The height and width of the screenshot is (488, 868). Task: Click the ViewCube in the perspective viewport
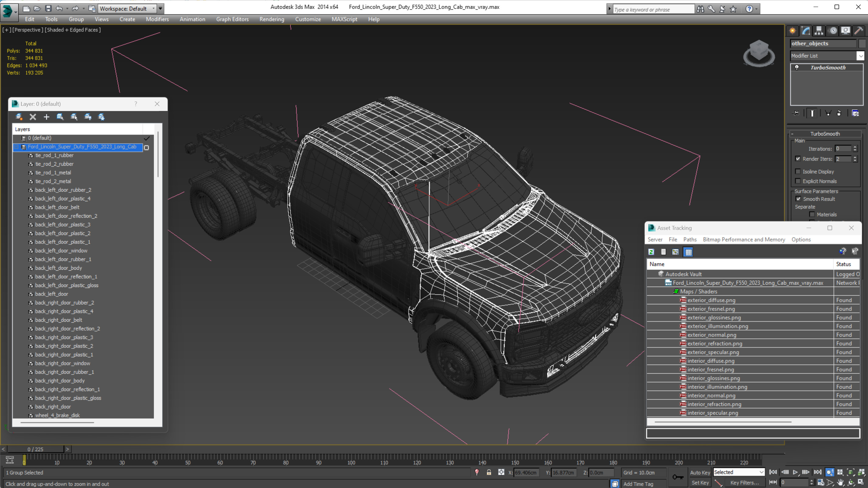(x=759, y=53)
